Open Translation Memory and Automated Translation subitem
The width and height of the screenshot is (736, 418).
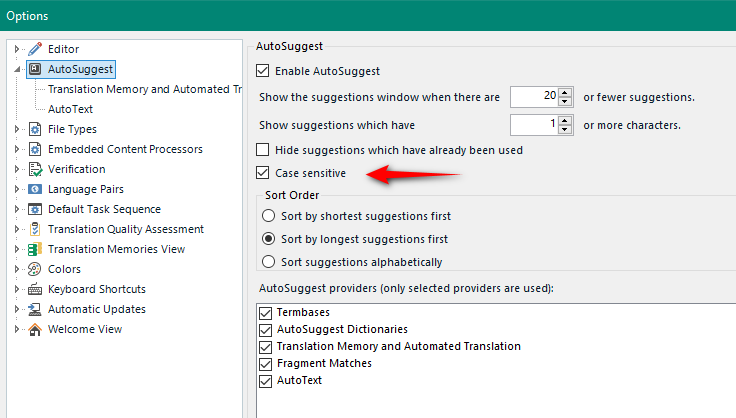point(145,89)
